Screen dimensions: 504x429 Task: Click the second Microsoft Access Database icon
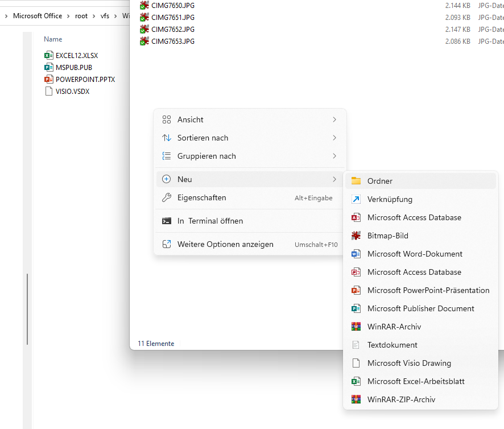(356, 272)
